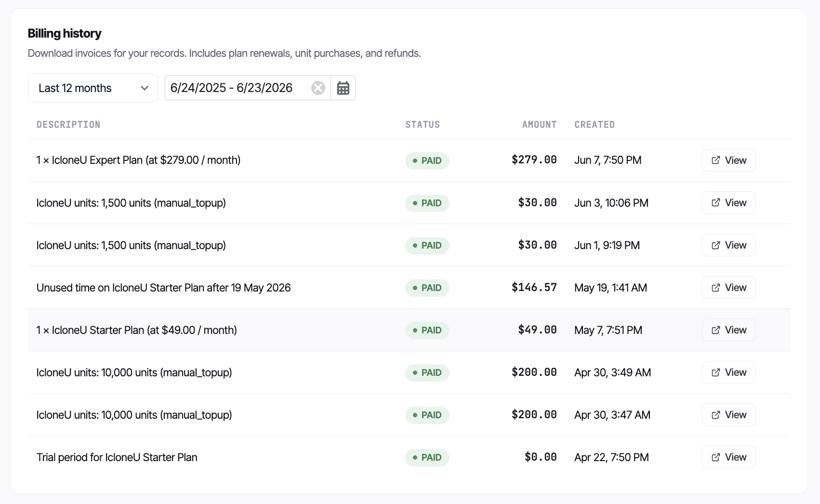View the Apr 30, 3:49 AM invoice
Image resolution: width=820 pixels, height=504 pixels.
[728, 372]
